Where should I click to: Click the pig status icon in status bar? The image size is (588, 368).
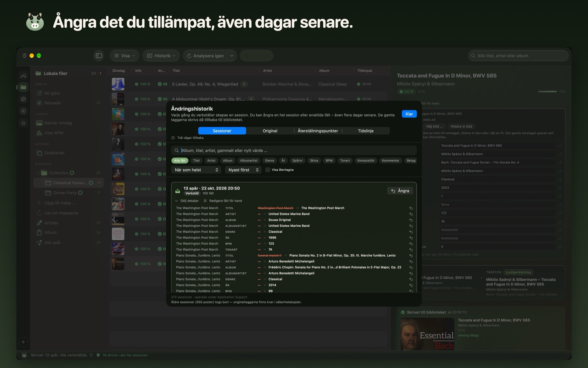24,355
